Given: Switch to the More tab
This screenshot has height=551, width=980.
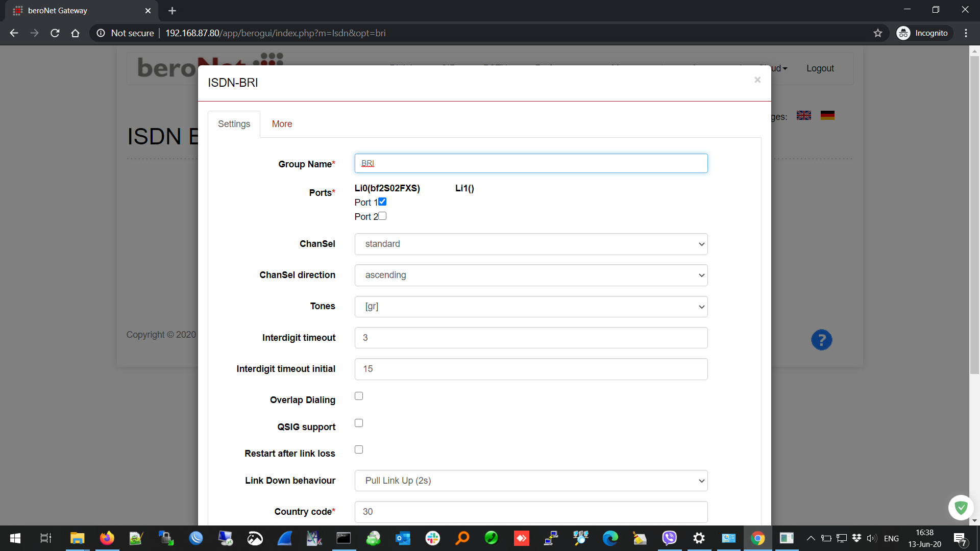Looking at the screenshot, I should point(282,124).
